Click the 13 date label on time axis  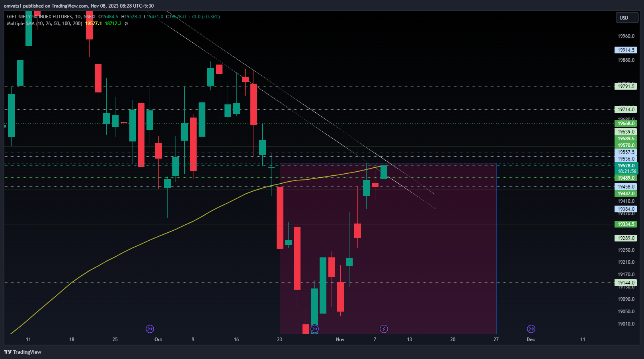click(410, 339)
